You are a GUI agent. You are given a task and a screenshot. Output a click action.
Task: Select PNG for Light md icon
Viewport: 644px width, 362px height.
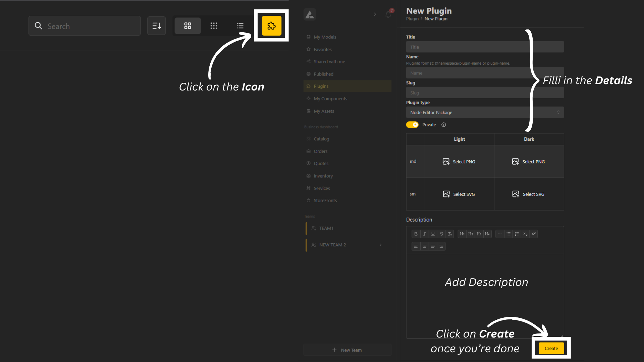click(x=459, y=162)
